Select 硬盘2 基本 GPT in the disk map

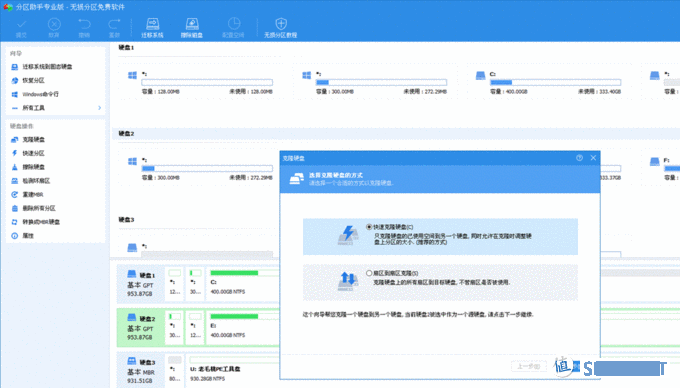pos(141,327)
